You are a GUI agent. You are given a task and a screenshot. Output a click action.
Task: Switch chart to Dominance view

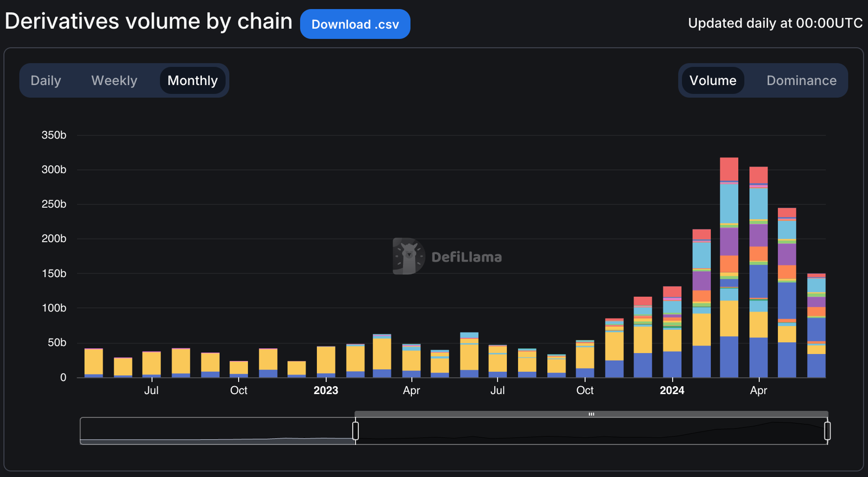801,80
